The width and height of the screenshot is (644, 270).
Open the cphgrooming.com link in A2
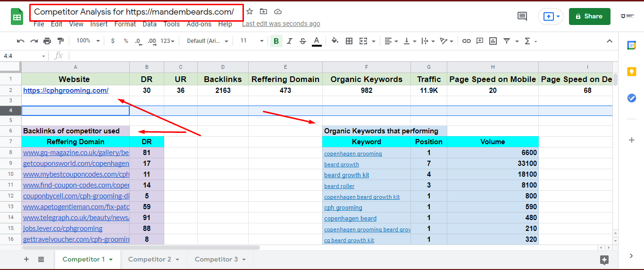tap(66, 90)
